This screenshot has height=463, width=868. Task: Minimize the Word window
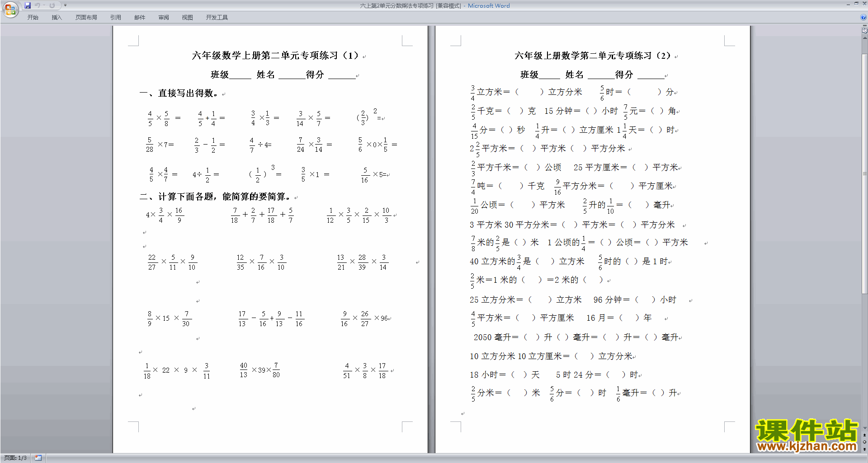click(x=848, y=4)
